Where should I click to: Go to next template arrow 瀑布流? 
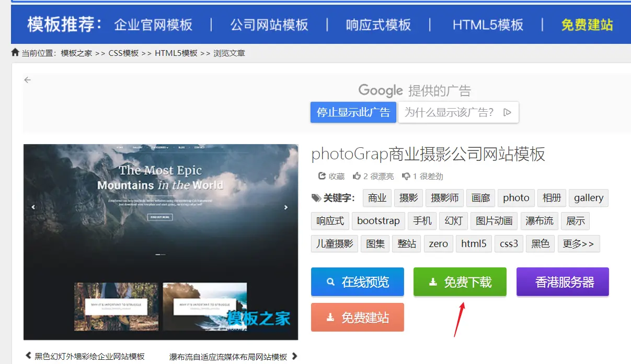tap(294, 356)
